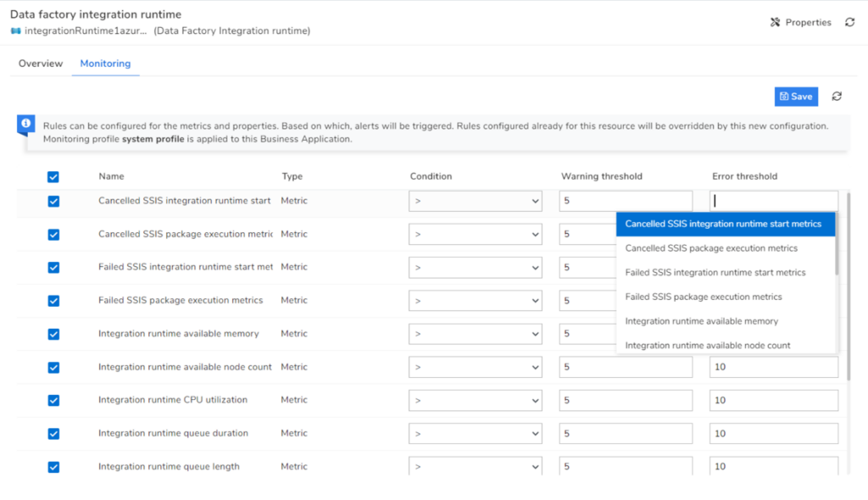This screenshot has height=500, width=868.
Task: Click the Properties tools icon
Action: (774, 22)
